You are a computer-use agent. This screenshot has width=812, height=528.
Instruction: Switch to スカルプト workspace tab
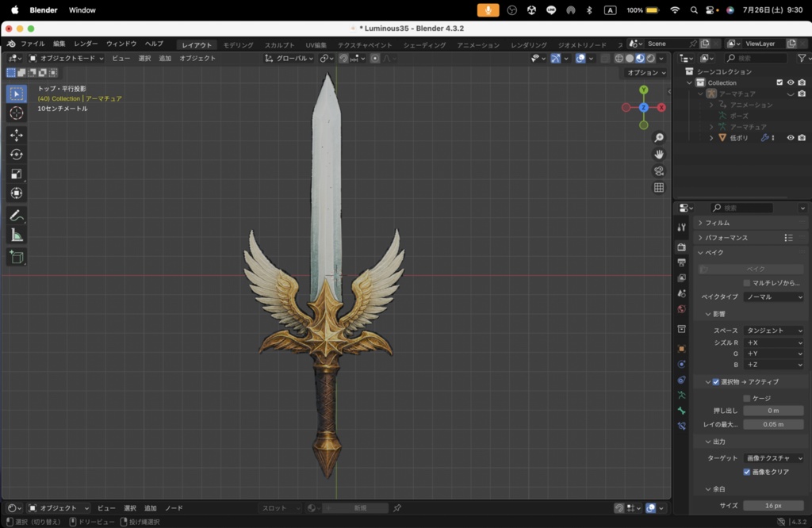280,45
